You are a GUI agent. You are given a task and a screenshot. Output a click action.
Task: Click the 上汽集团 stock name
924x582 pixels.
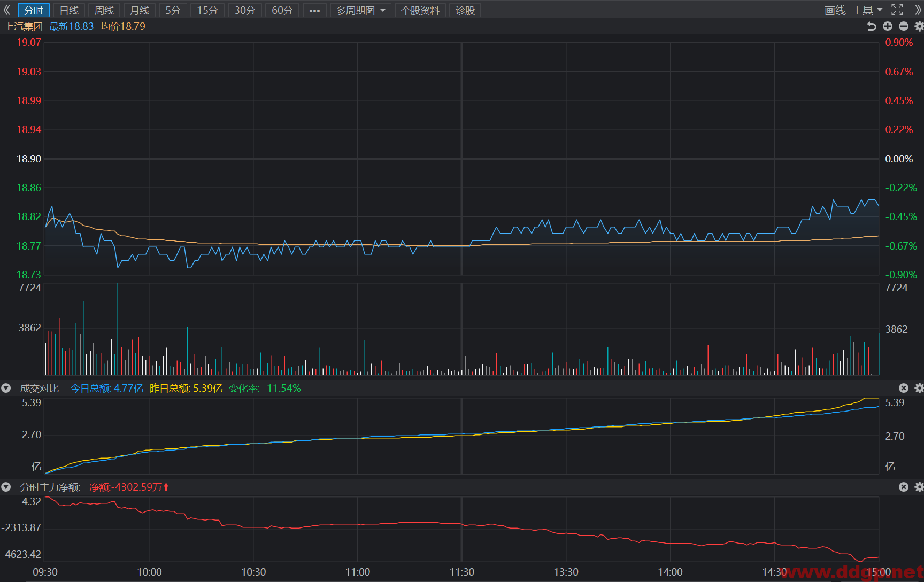point(24,26)
